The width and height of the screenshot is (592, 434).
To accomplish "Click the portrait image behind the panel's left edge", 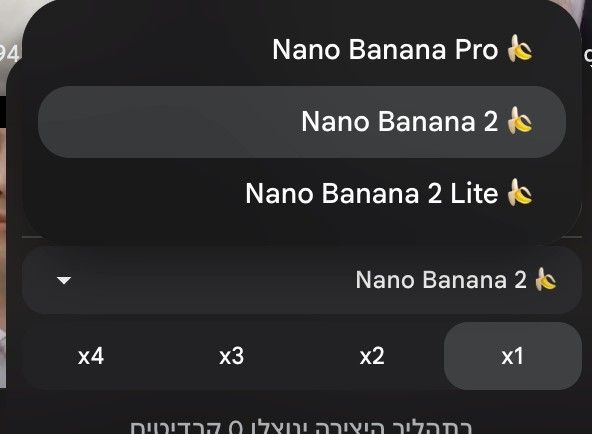I will [3, 257].
